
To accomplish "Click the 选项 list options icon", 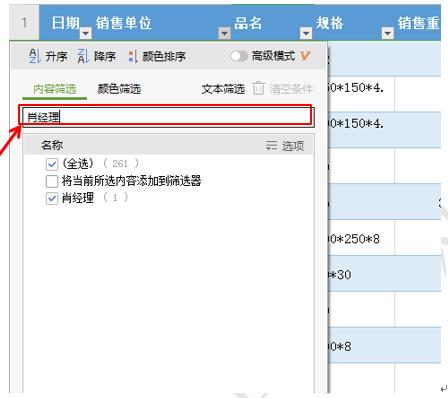I will 271,145.
